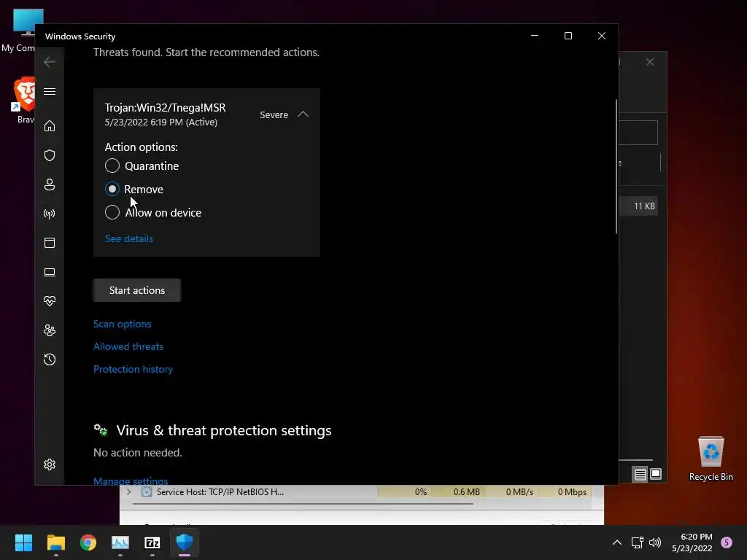Minimize the Windows Security window
The height and width of the screenshot is (560, 747).
pos(535,36)
